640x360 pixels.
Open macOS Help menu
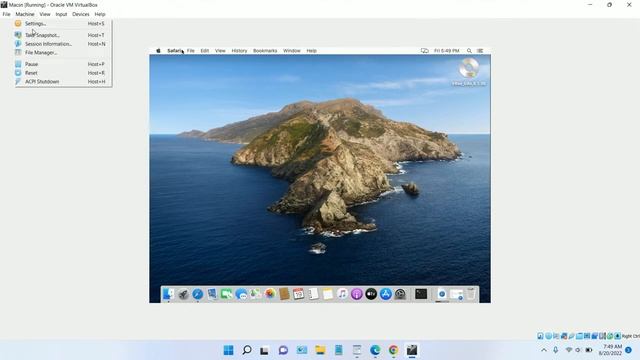(311, 51)
